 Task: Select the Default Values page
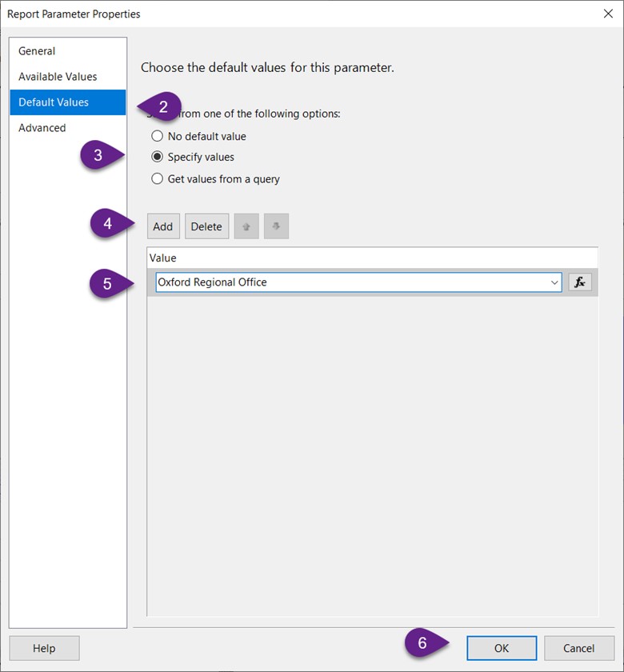(54, 102)
